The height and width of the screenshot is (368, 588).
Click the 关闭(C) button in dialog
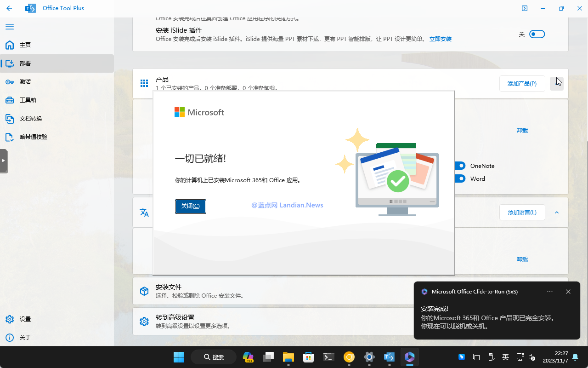[190, 206]
